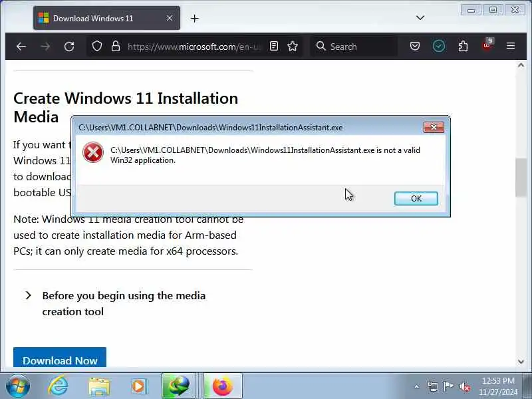This screenshot has width=532, height=399.
Task: Click the scrollbar up arrow
Action: pyautogui.click(x=521, y=65)
